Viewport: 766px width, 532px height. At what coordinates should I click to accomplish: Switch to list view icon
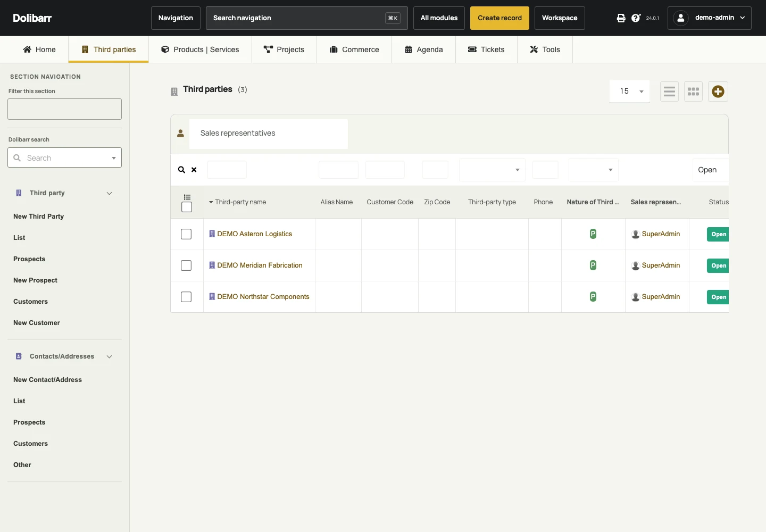(x=669, y=92)
